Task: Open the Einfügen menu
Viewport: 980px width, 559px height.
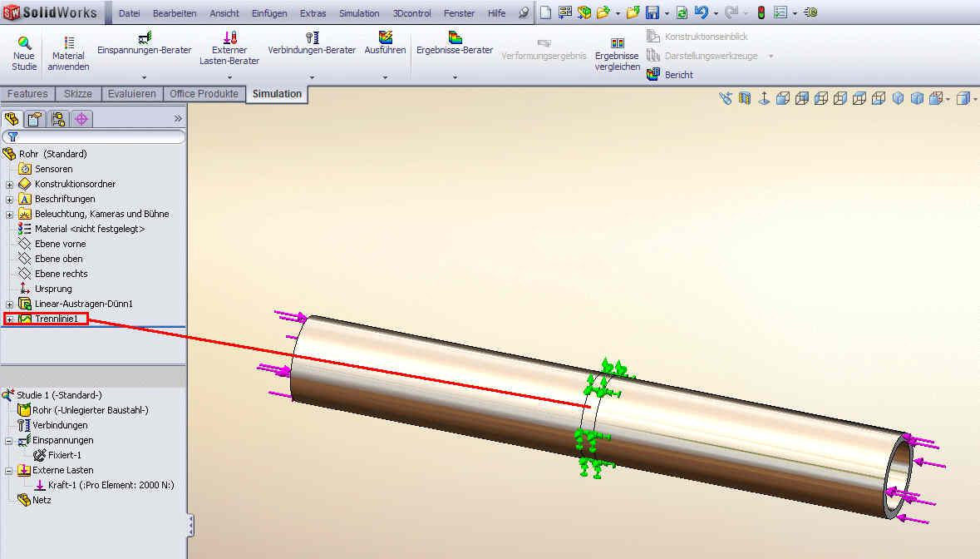Action: [x=269, y=13]
